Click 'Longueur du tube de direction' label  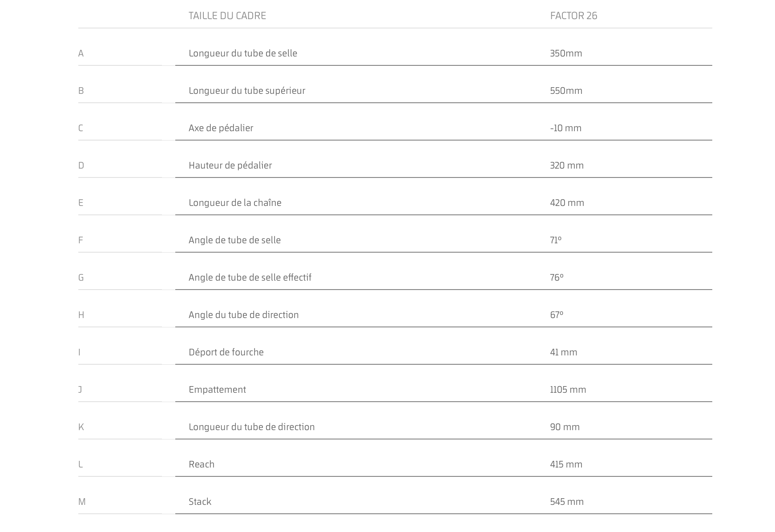[x=251, y=427]
